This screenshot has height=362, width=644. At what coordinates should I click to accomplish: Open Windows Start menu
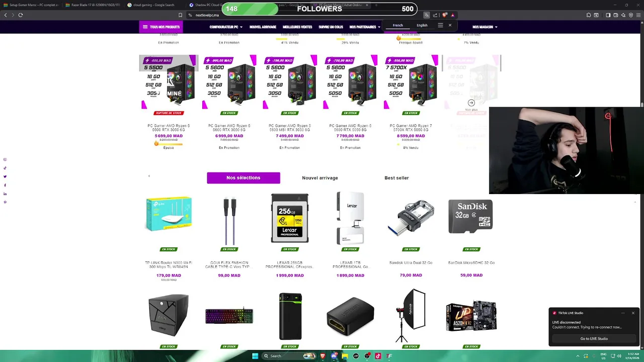coord(255,356)
